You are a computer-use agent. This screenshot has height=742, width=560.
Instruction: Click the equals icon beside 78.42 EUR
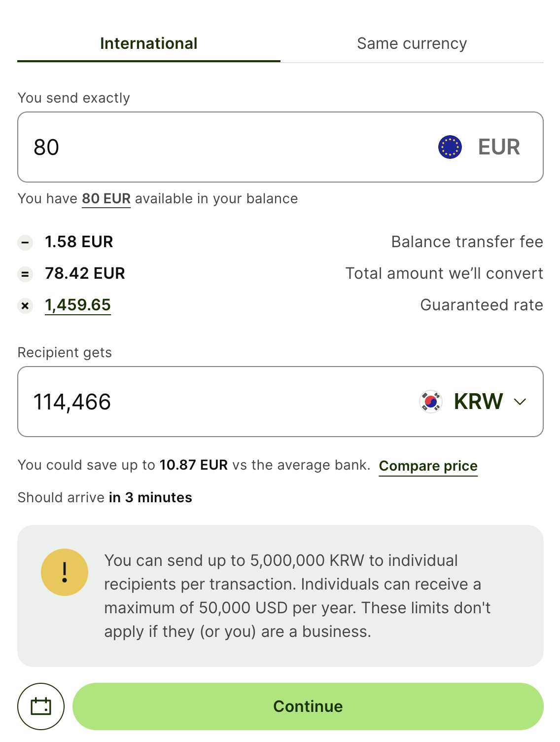tap(25, 274)
